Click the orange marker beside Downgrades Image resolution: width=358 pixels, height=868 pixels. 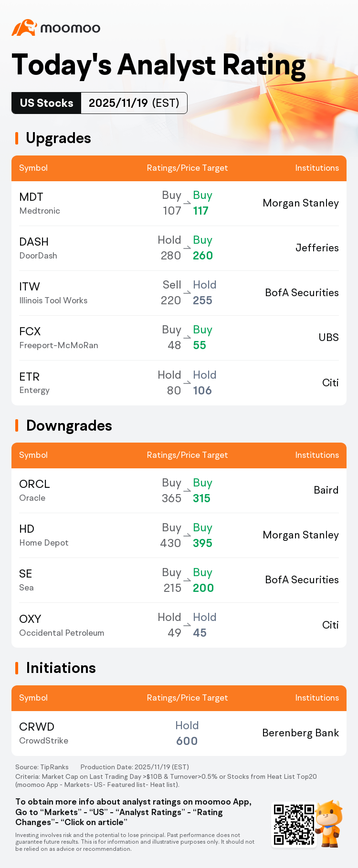pos(17,425)
